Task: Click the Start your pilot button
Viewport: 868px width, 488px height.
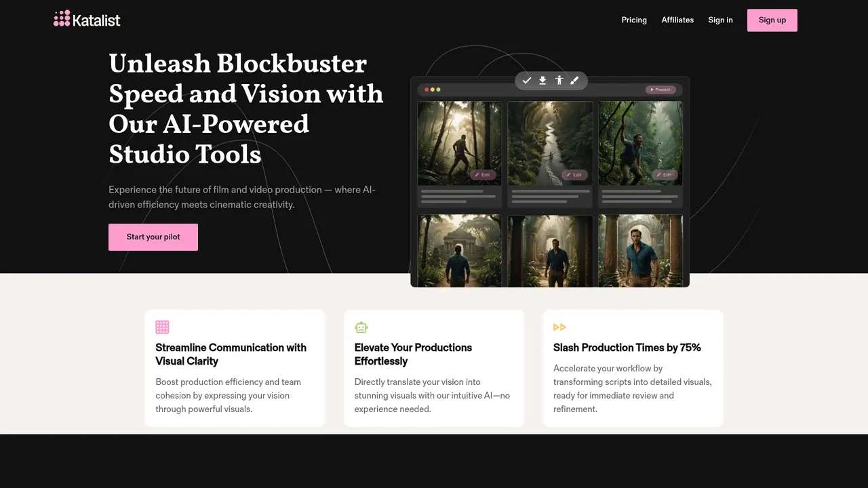Action: tap(153, 237)
